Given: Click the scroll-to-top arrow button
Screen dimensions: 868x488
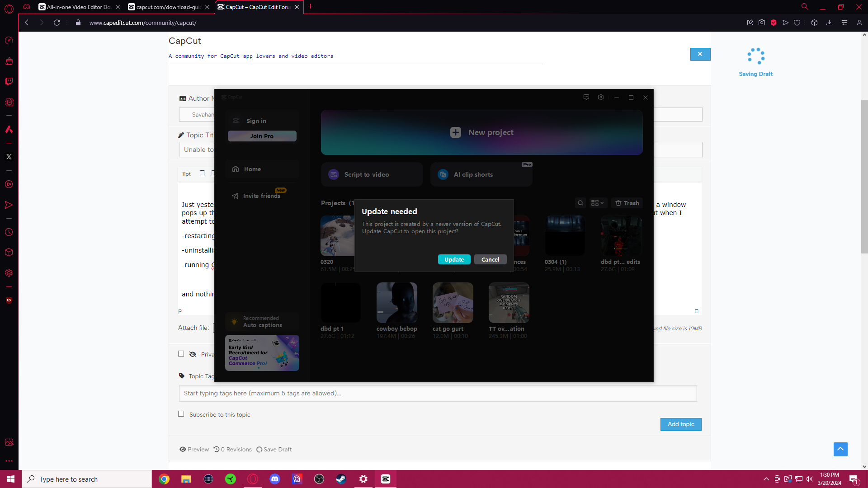Looking at the screenshot, I should coord(840,449).
